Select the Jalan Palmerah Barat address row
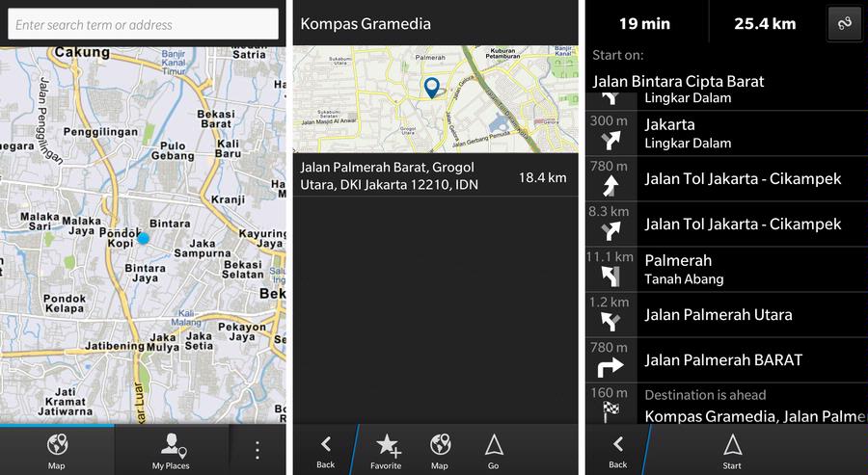The height and width of the screenshot is (475, 868). pyautogui.click(x=436, y=176)
